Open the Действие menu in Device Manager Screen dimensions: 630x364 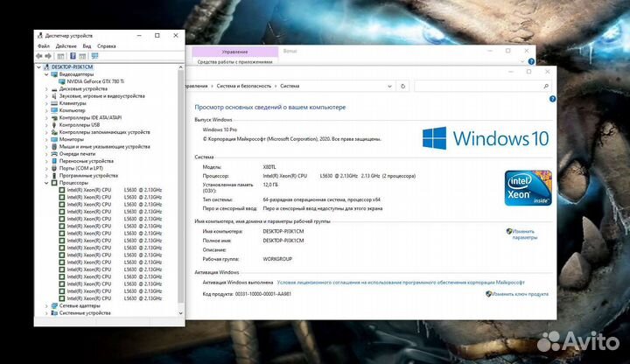coord(66,46)
